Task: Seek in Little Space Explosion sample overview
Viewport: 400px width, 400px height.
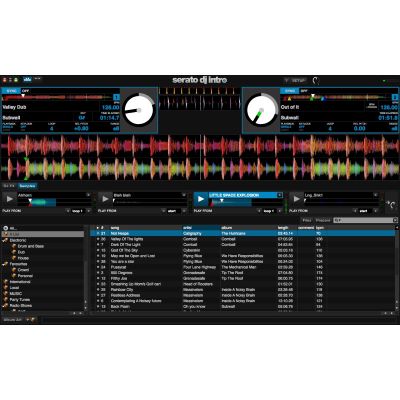Action: click(246, 202)
